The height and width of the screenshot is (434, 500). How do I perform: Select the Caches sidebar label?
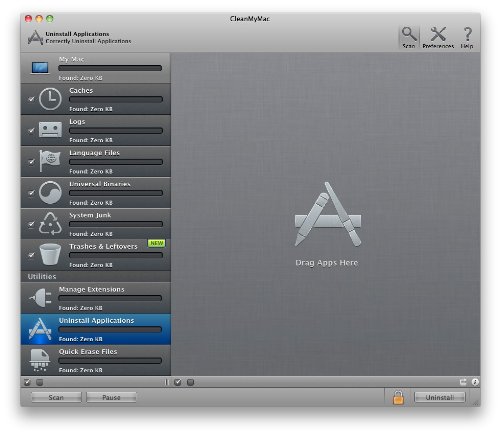pyautogui.click(x=81, y=91)
